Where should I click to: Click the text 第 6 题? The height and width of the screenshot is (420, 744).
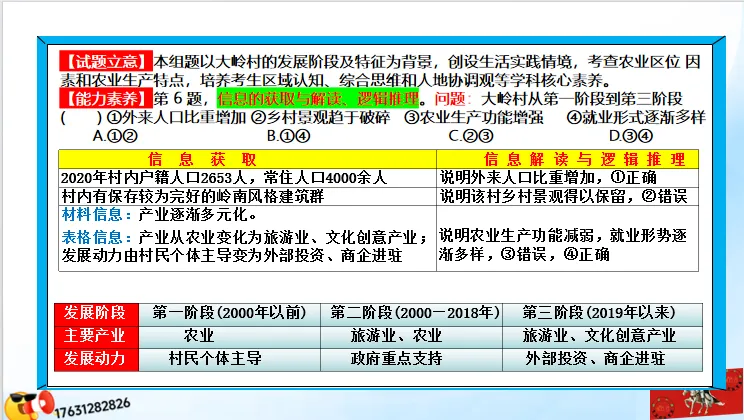point(179,99)
